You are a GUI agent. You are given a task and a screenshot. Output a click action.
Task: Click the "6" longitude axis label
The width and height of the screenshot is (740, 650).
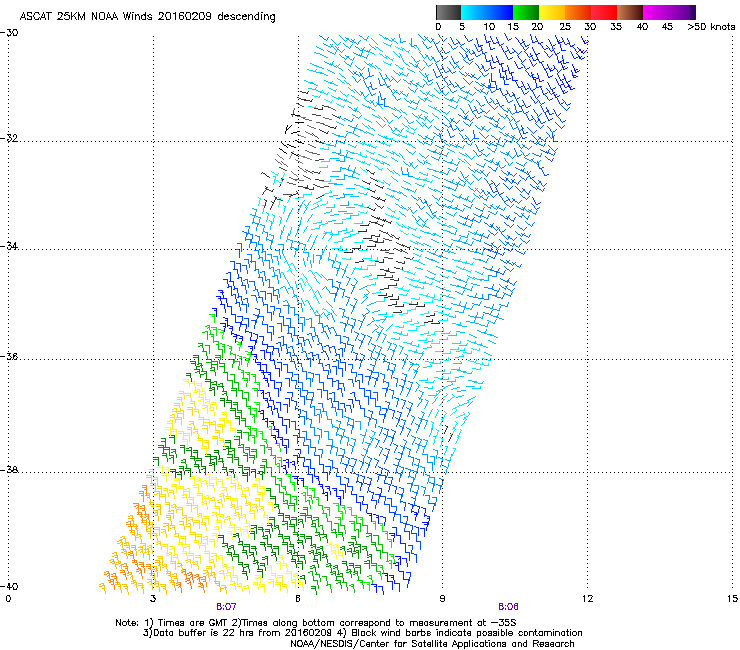coord(298,599)
